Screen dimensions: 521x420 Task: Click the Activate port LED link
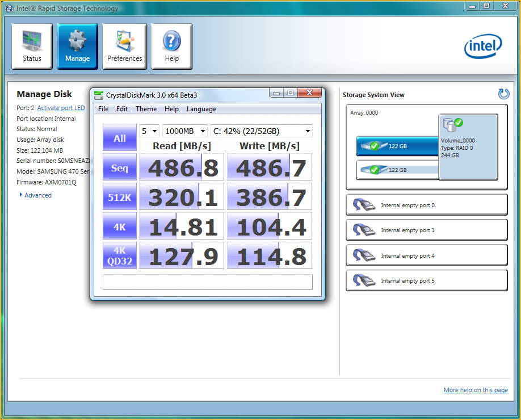pos(61,108)
